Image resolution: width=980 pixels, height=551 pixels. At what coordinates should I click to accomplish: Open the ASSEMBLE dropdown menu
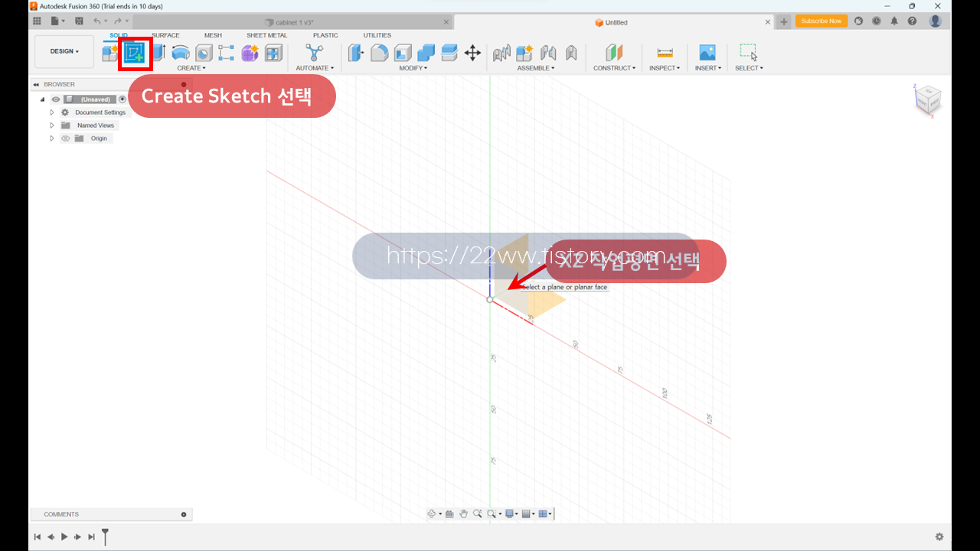pyautogui.click(x=536, y=68)
